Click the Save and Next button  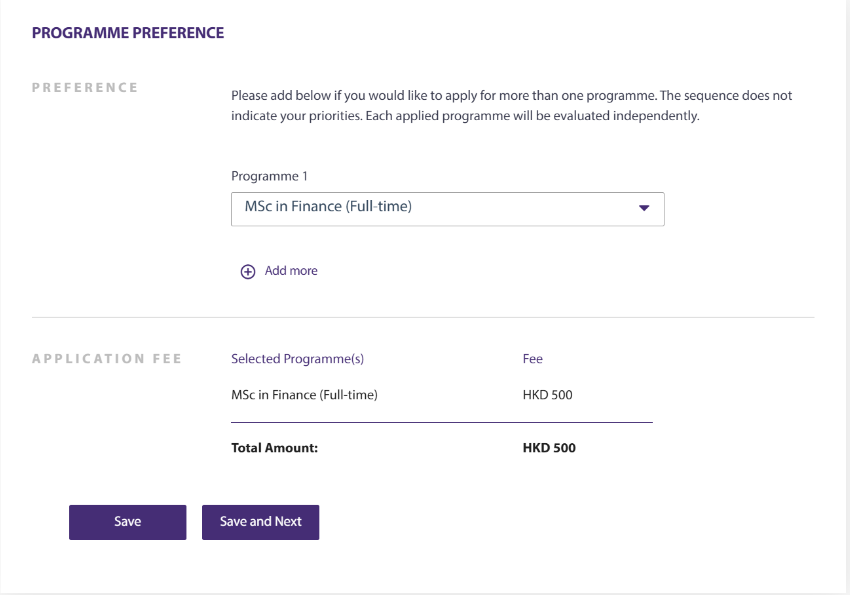pos(261,522)
